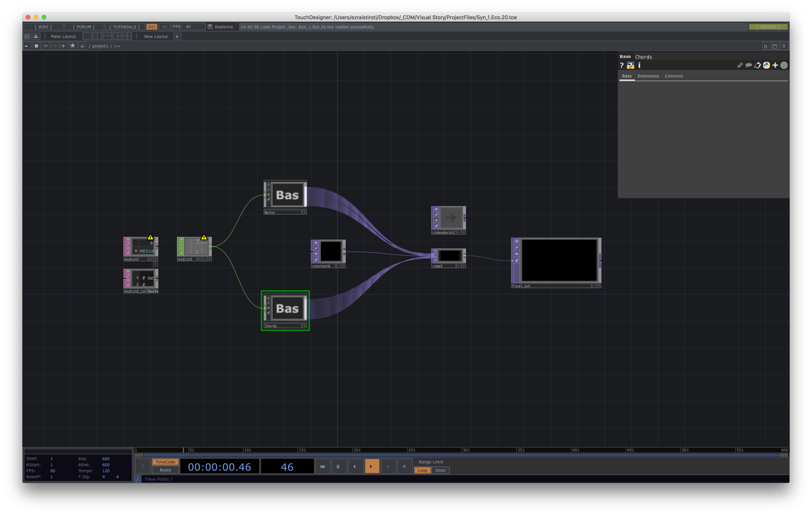Open the TUTORIALS link
The image size is (812, 515).
(x=124, y=27)
